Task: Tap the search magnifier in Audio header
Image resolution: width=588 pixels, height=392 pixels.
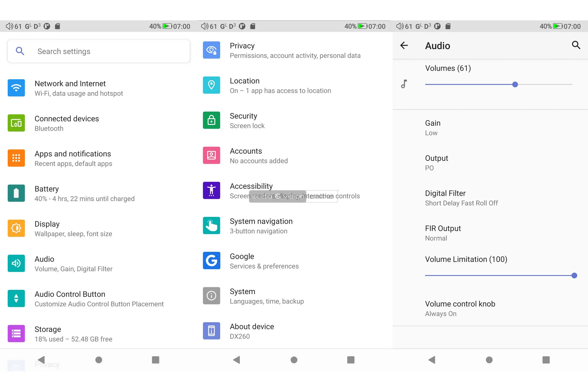Action: point(576,45)
